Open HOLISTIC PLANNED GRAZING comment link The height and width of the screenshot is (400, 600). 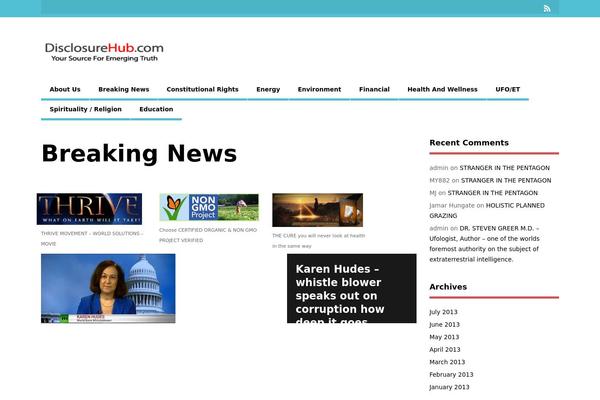(x=487, y=211)
